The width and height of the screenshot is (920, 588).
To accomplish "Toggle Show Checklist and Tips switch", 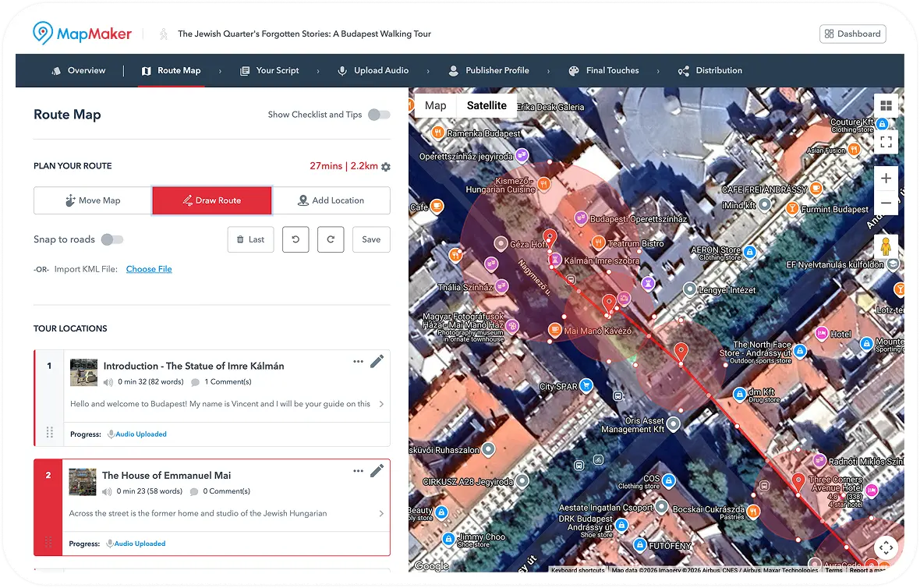I will [379, 115].
